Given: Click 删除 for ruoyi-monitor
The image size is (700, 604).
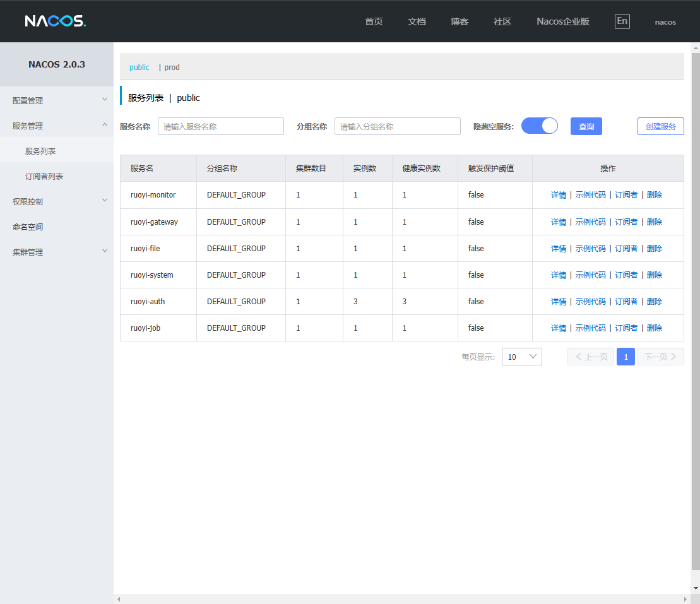Looking at the screenshot, I should pos(654,194).
